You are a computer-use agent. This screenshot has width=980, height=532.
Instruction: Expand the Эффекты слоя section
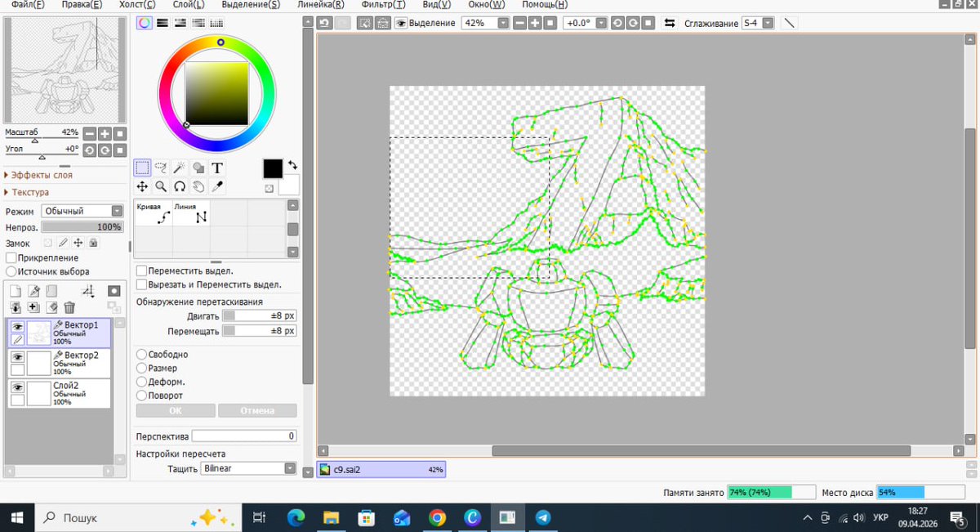(41, 175)
